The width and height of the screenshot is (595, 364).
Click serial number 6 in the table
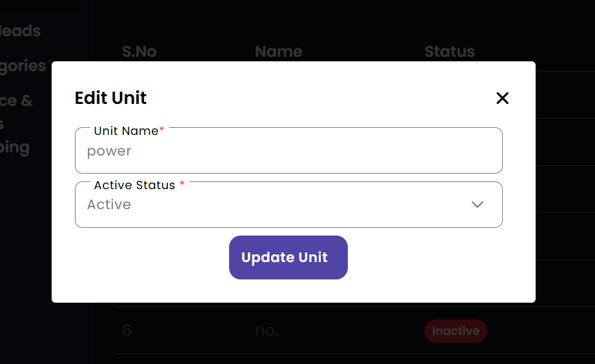coord(126,331)
